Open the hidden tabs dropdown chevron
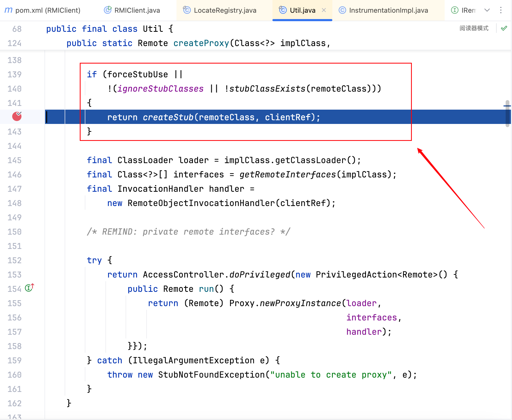This screenshot has height=420, width=512. coord(487,10)
